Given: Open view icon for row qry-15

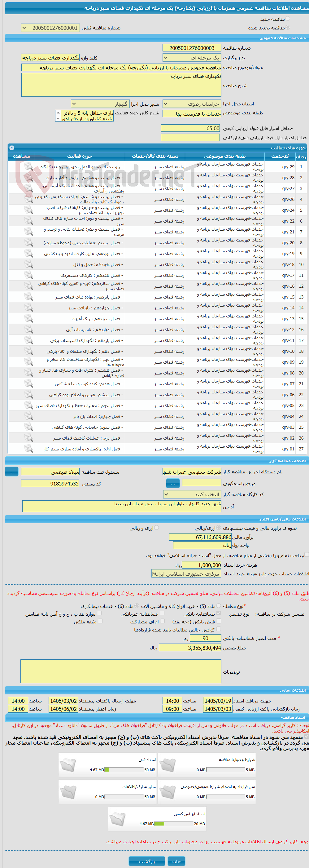Looking at the screenshot, I should [28, 297].
